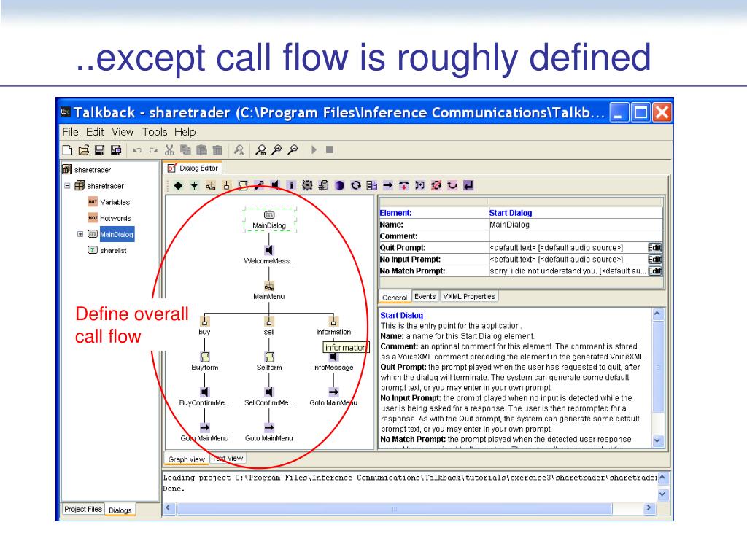Click the Cut scissors icon
The image size is (747, 560).
click(169, 150)
